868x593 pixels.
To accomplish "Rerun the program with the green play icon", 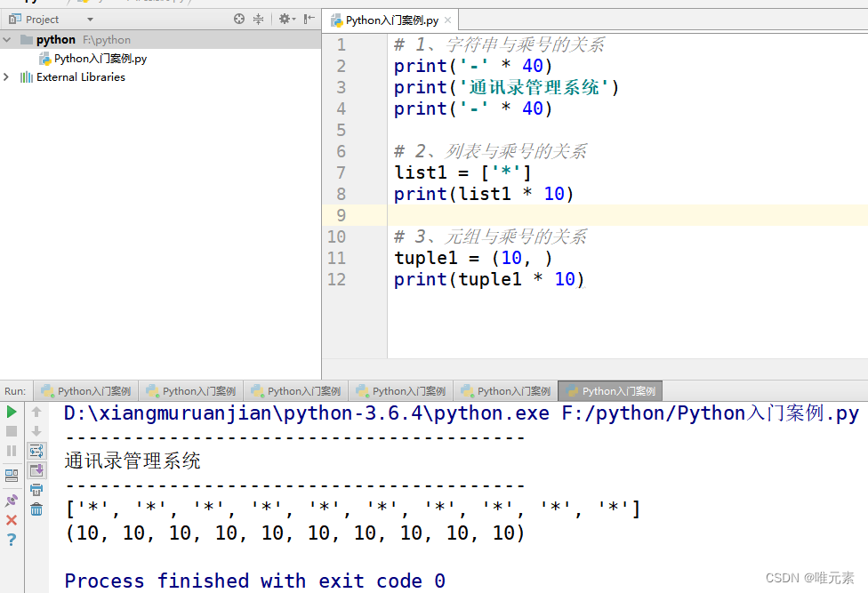I will click(12, 412).
